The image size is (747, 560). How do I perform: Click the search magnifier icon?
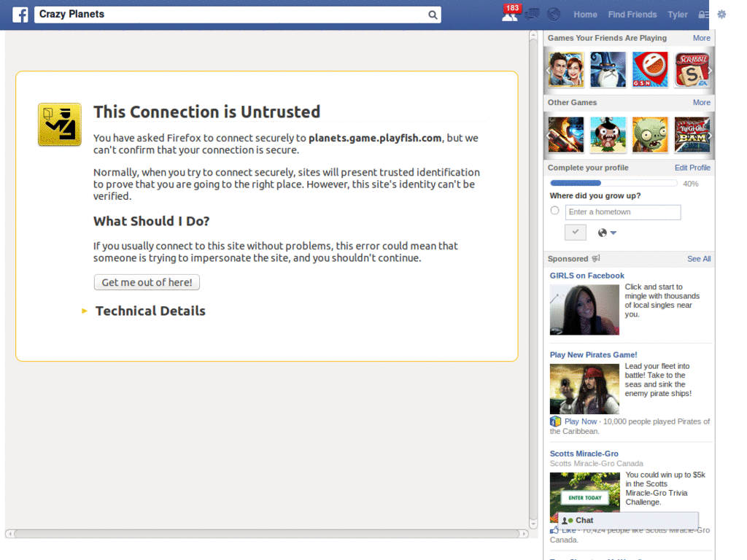(432, 15)
